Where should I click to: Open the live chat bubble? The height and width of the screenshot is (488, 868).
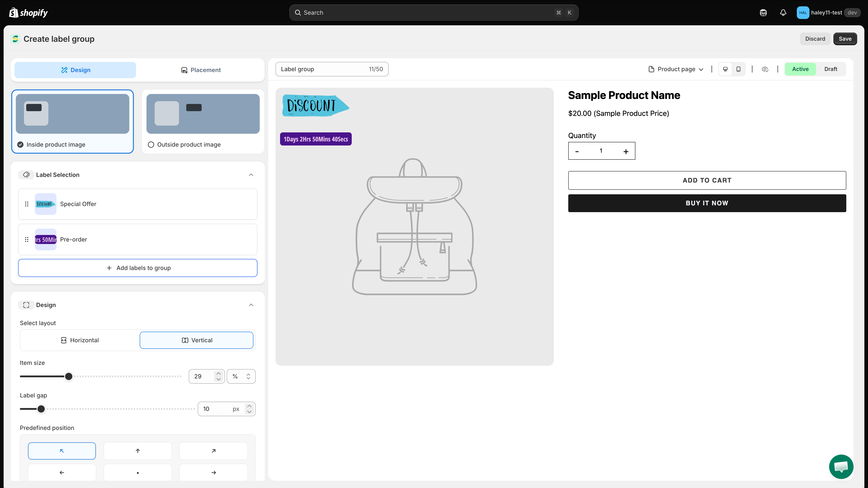click(x=841, y=467)
